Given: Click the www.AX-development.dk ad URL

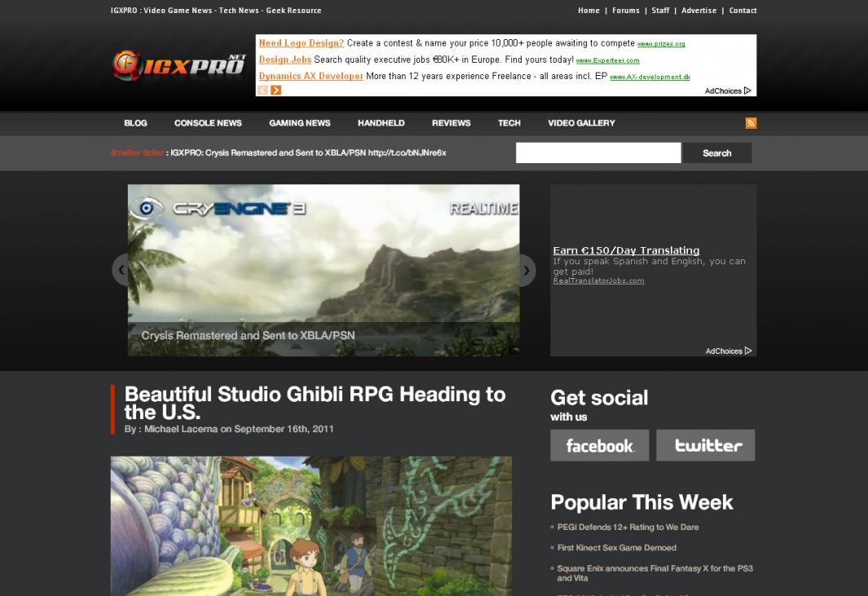Looking at the screenshot, I should (650, 77).
